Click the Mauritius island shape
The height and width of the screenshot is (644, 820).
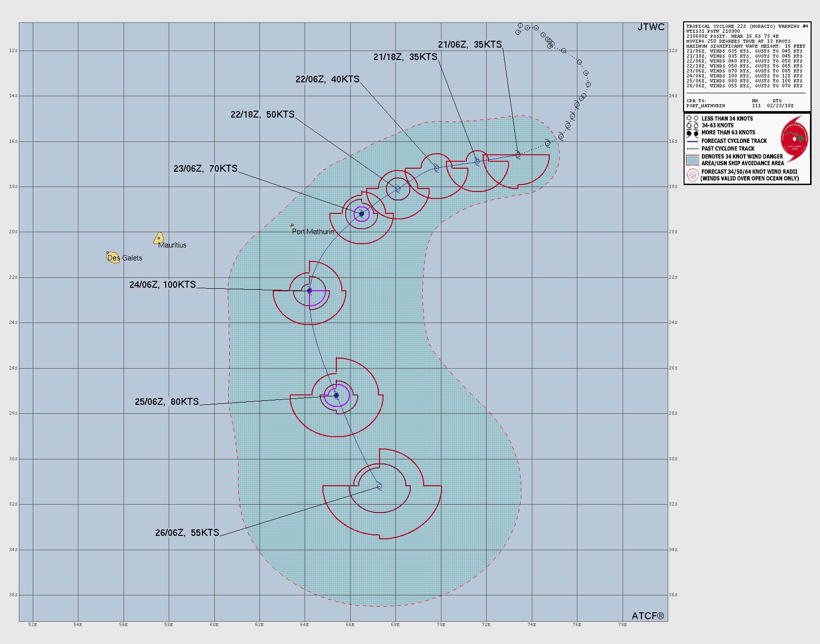pyautogui.click(x=159, y=238)
